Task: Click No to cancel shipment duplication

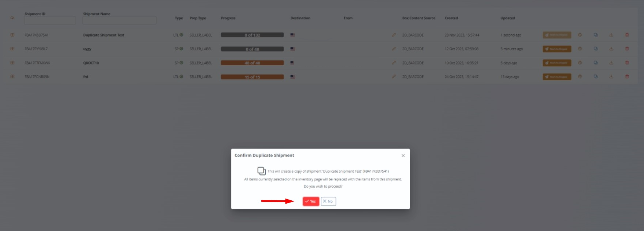Action: click(x=328, y=201)
